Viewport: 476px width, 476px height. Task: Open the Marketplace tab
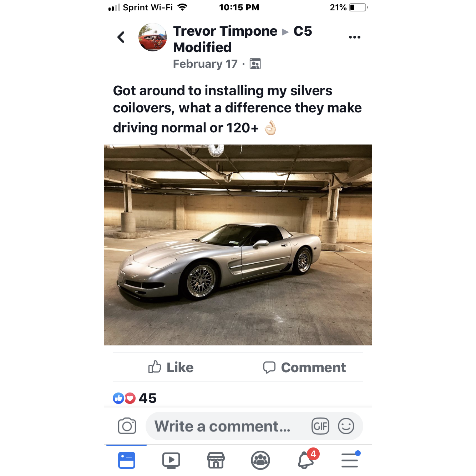216,460
